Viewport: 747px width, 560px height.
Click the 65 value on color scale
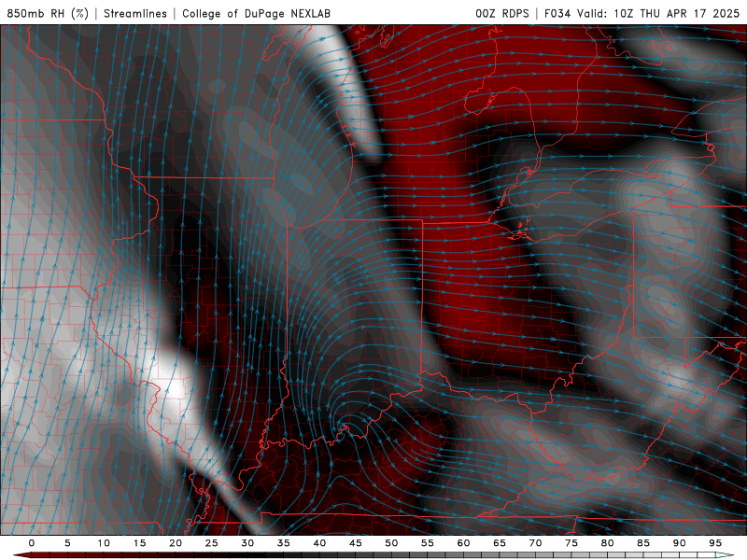[500, 543]
